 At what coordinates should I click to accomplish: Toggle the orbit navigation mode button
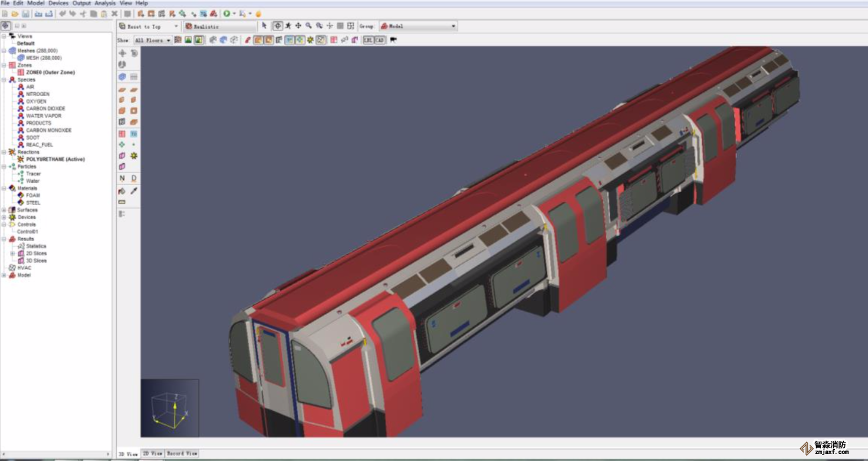[x=277, y=26]
